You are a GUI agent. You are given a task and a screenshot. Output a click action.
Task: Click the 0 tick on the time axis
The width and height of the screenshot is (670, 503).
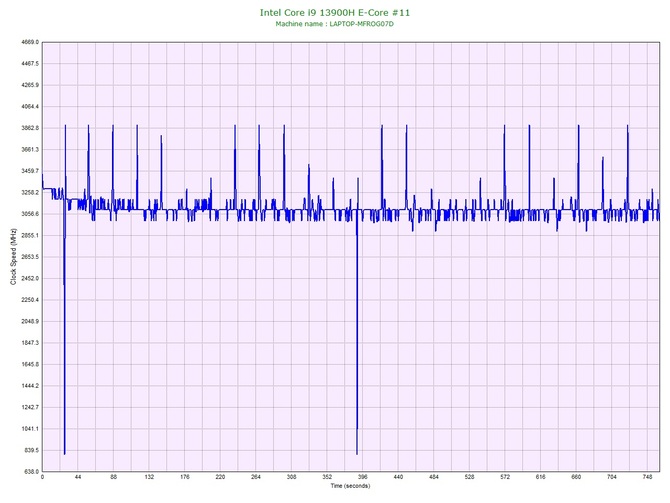42,477
